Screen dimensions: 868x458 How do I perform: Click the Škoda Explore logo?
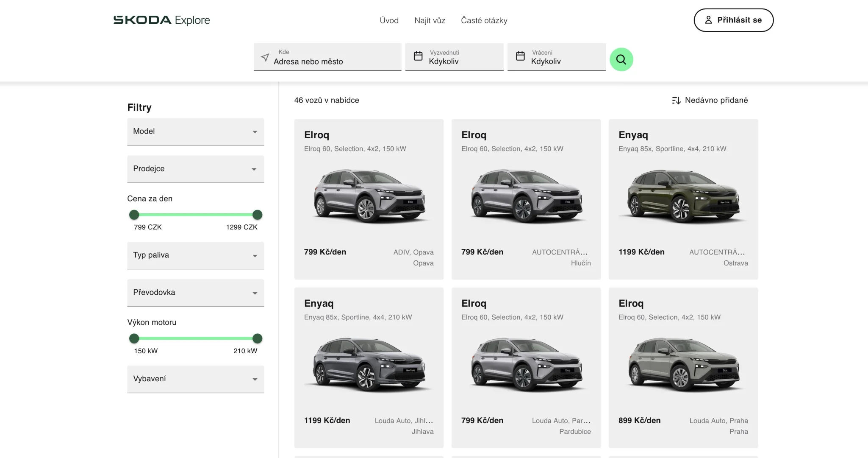click(x=161, y=20)
